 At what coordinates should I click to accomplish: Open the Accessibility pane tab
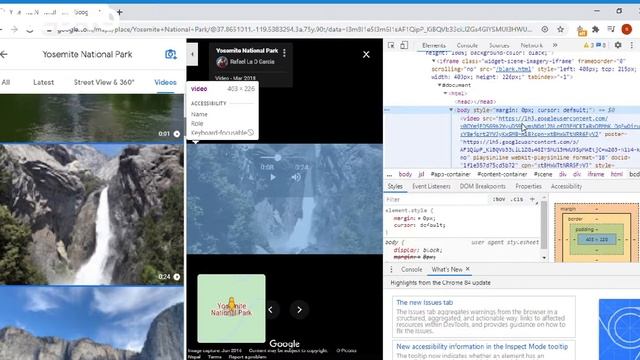(x=566, y=186)
